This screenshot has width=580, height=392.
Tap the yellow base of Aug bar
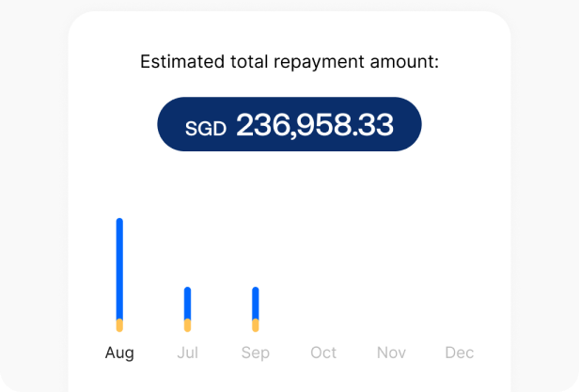[x=119, y=325]
